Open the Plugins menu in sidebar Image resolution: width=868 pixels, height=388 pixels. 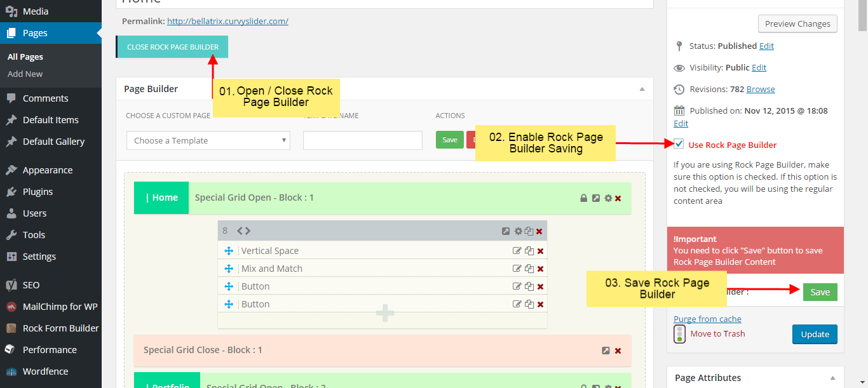[x=37, y=192]
